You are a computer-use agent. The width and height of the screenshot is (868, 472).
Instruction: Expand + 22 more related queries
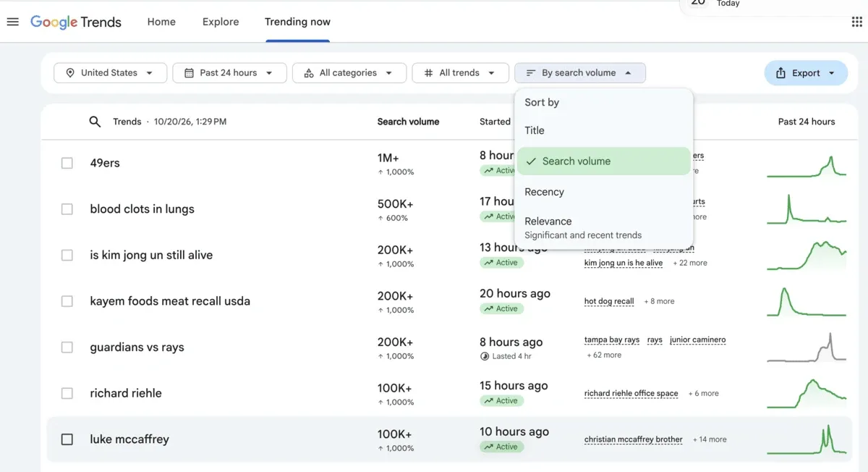[x=690, y=263]
